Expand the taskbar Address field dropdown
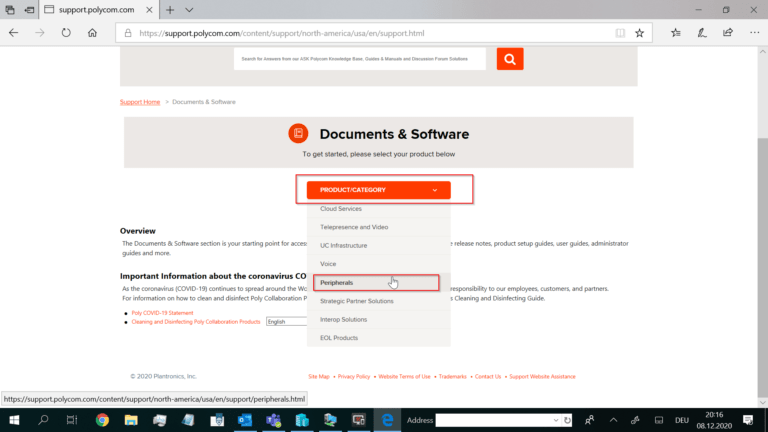 555,420
